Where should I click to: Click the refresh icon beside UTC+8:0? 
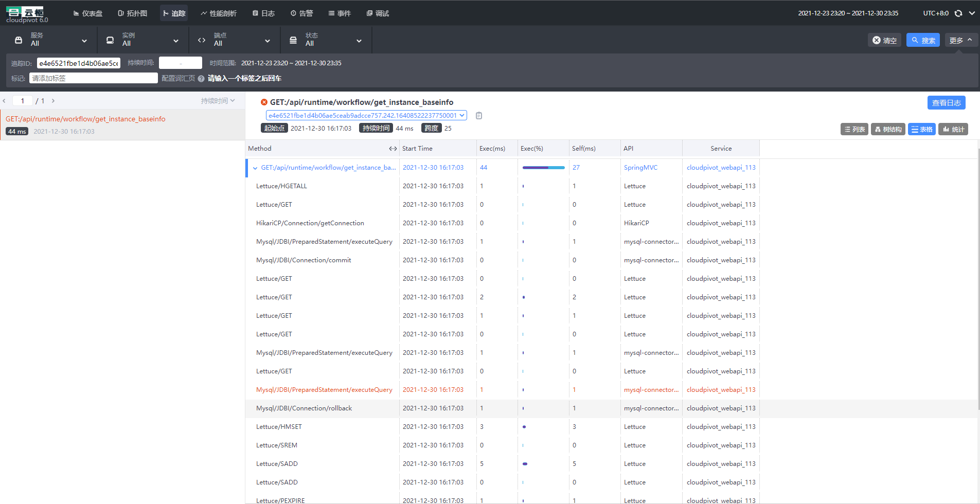point(958,13)
